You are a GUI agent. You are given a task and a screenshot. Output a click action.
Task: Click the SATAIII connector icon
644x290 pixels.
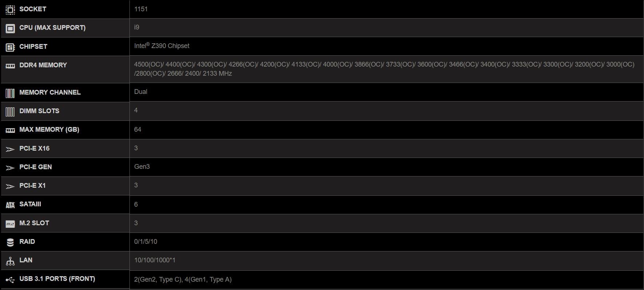[x=10, y=205]
